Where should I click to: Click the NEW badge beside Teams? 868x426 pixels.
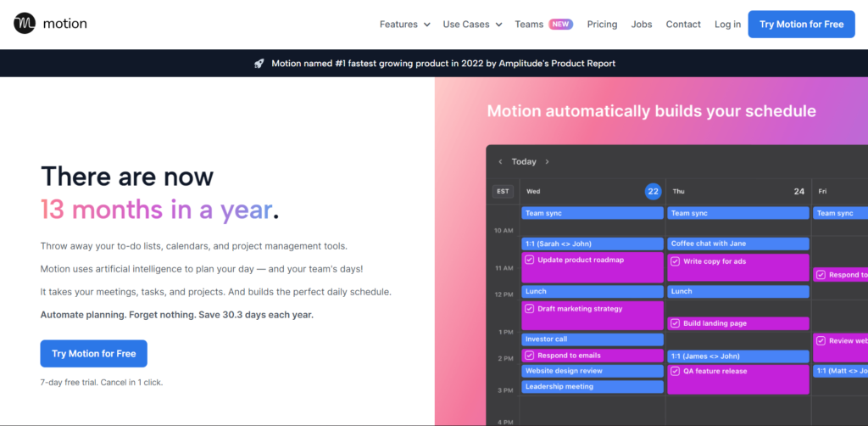tap(560, 25)
